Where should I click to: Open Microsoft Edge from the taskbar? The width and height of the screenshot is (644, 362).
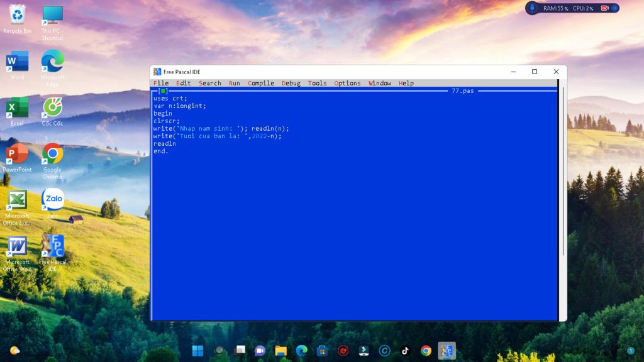click(301, 351)
